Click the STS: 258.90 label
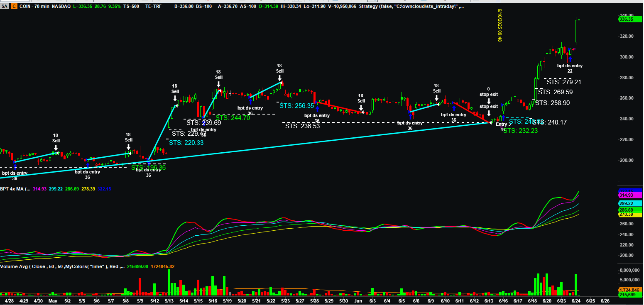 tap(552, 103)
